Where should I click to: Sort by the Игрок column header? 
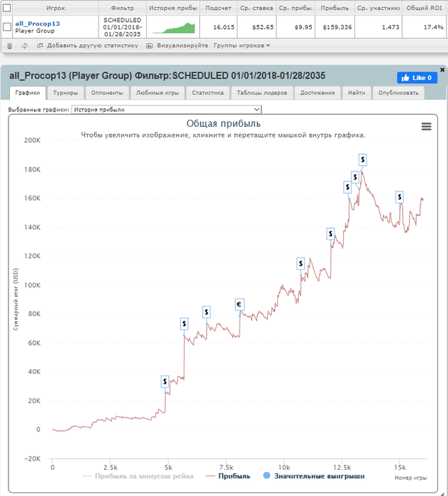55,8
